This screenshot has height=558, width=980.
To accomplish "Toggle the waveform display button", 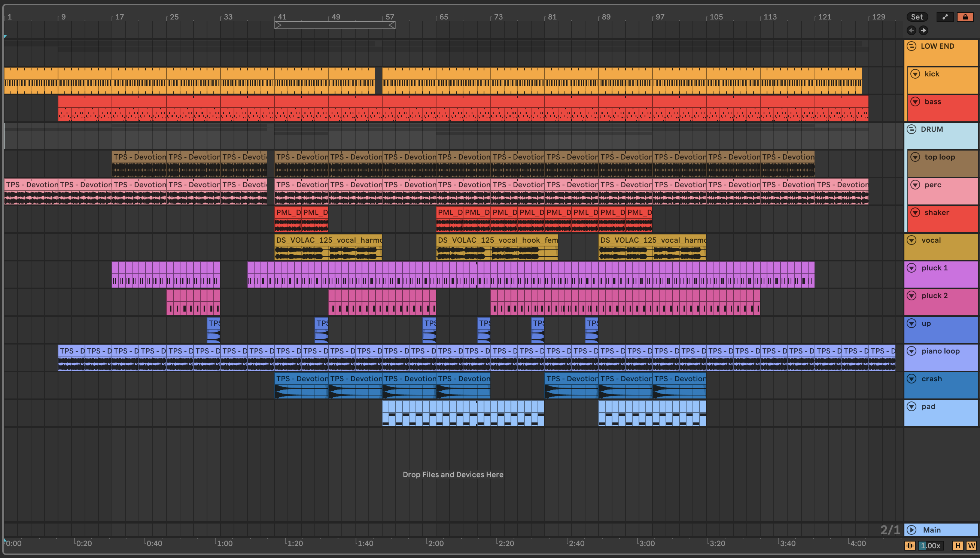I will click(x=910, y=545).
